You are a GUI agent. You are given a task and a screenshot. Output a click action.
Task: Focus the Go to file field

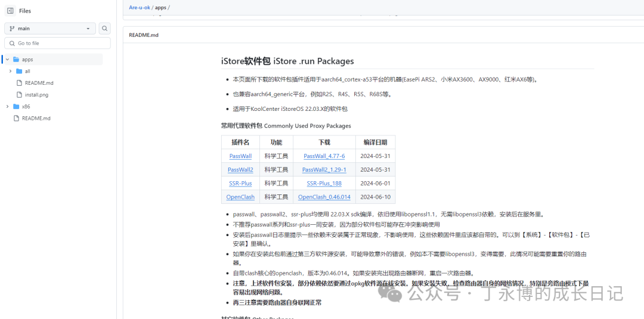click(57, 43)
